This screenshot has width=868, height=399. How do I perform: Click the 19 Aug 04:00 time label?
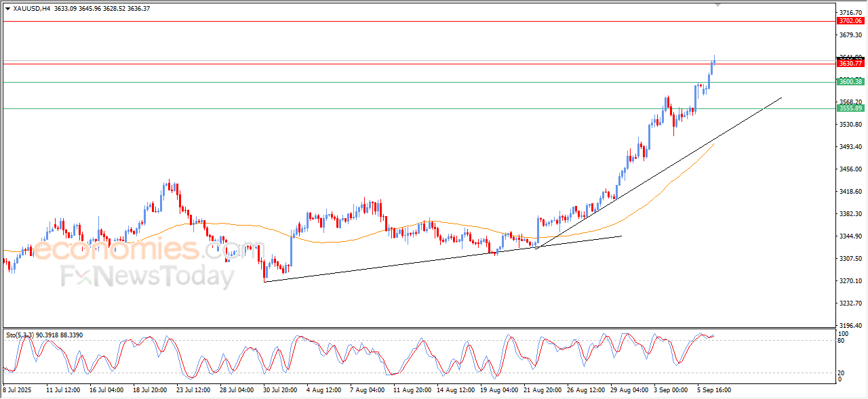click(498, 390)
